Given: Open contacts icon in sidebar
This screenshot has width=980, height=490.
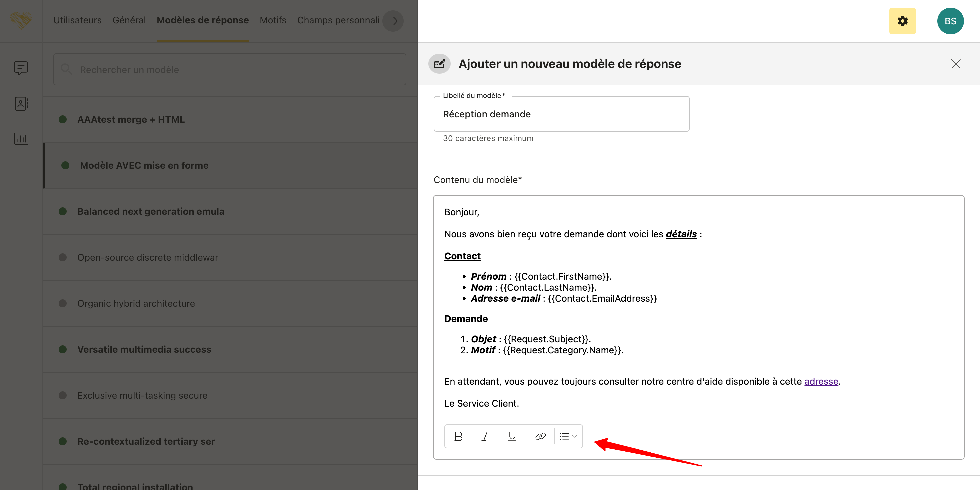Looking at the screenshot, I should pos(21,103).
